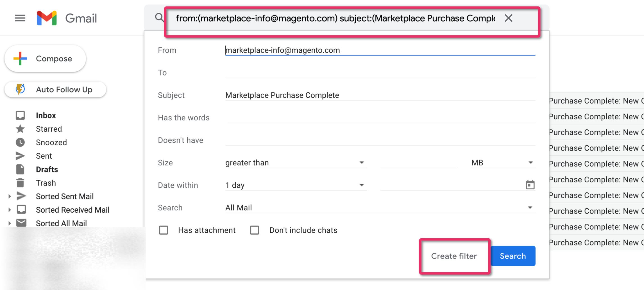Open the Snoozed folder
This screenshot has width=644, height=290.
click(x=51, y=142)
